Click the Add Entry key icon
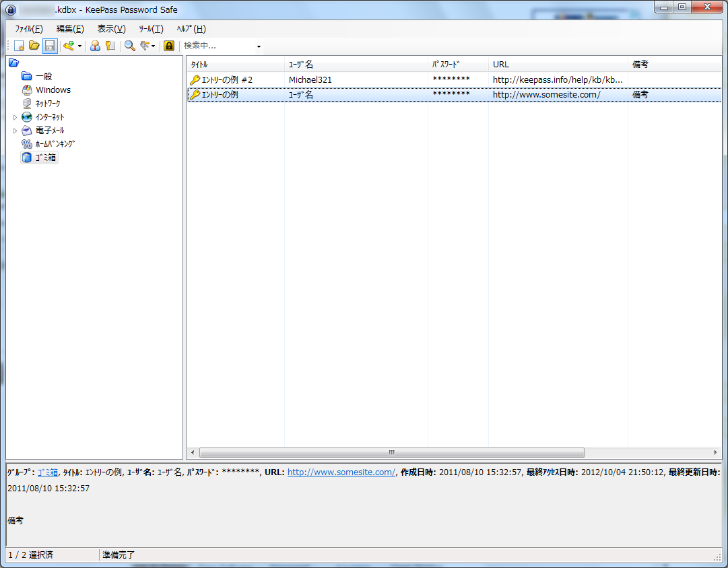 click(69, 46)
